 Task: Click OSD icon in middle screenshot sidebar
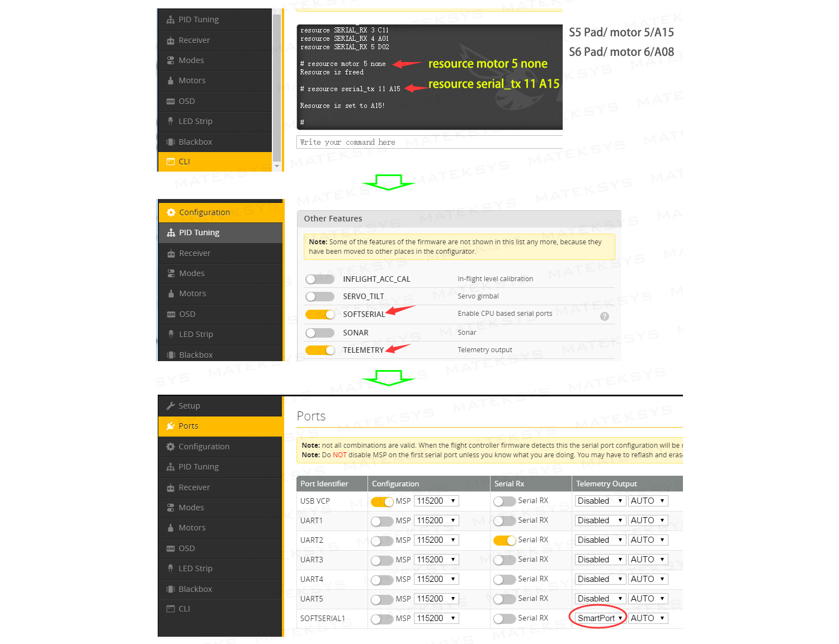(x=171, y=314)
